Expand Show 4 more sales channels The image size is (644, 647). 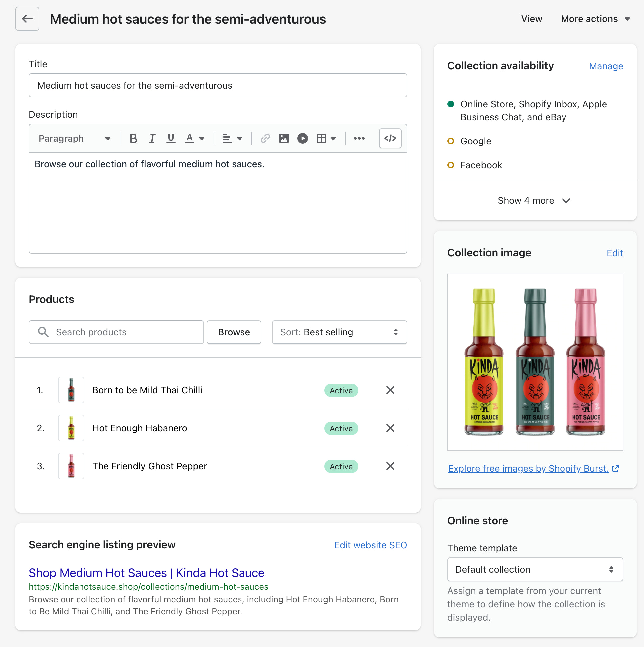pyautogui.click(x=534, y=201)
